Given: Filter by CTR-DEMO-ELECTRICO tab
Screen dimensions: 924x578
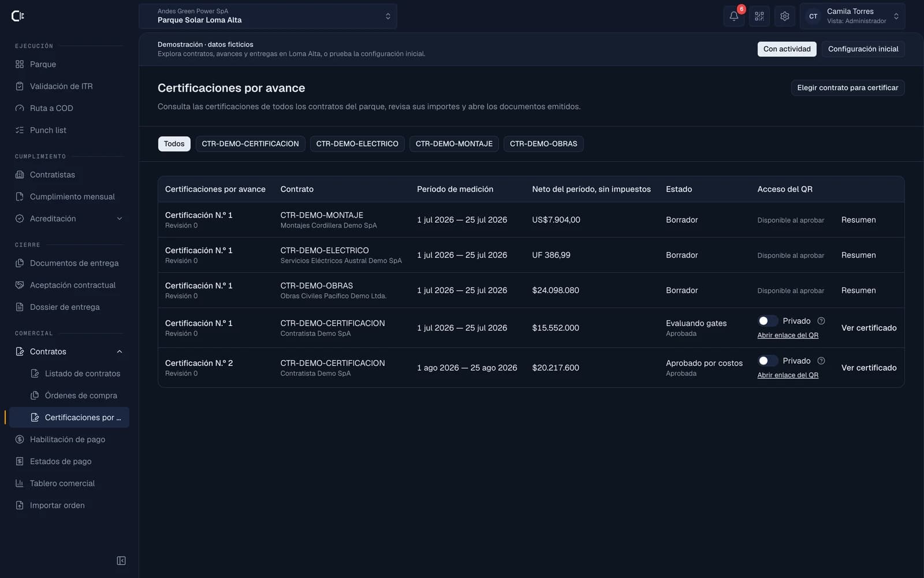Looking at the screenshot, I should tap(357, 144).
